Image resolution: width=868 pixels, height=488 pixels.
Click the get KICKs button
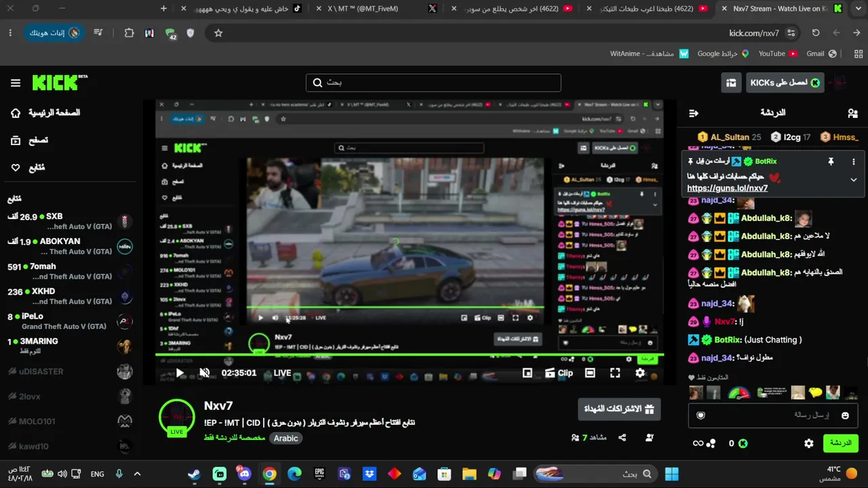pyautogui.click(x=785, y=83)
